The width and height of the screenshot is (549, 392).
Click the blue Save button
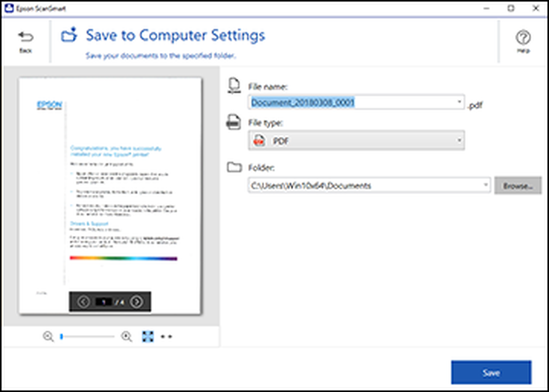[491, 373]
